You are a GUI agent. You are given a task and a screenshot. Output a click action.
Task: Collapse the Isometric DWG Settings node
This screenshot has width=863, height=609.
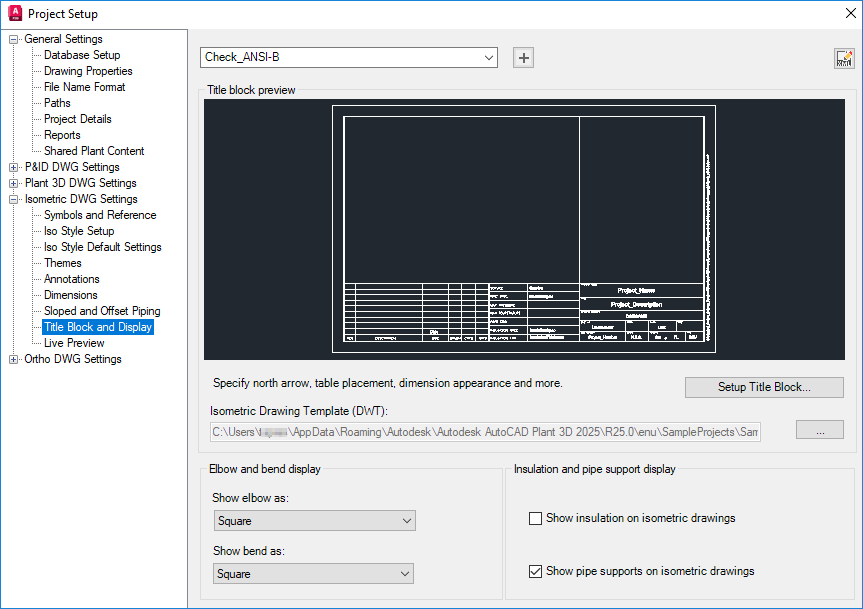coord(13,199)
